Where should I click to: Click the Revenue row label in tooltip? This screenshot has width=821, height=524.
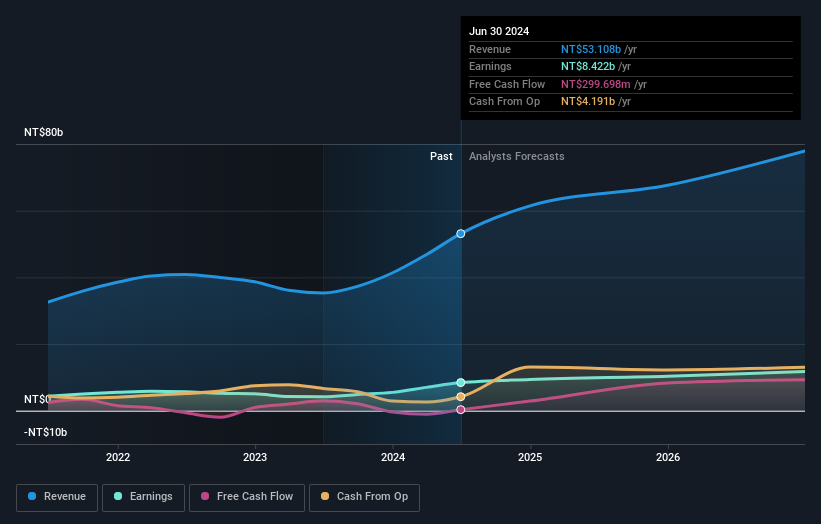pyautogui.click(x=490, y=49)
